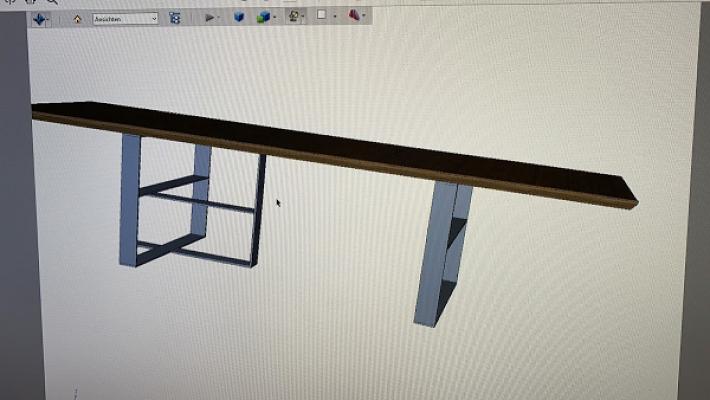Click the scene lighting icon
Viewport: 710px width, 400px height.
[x=295, y=16]
